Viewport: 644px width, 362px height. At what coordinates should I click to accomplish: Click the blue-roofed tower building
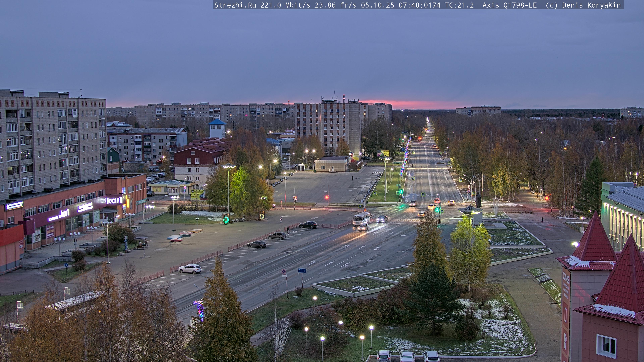(217, 128)
